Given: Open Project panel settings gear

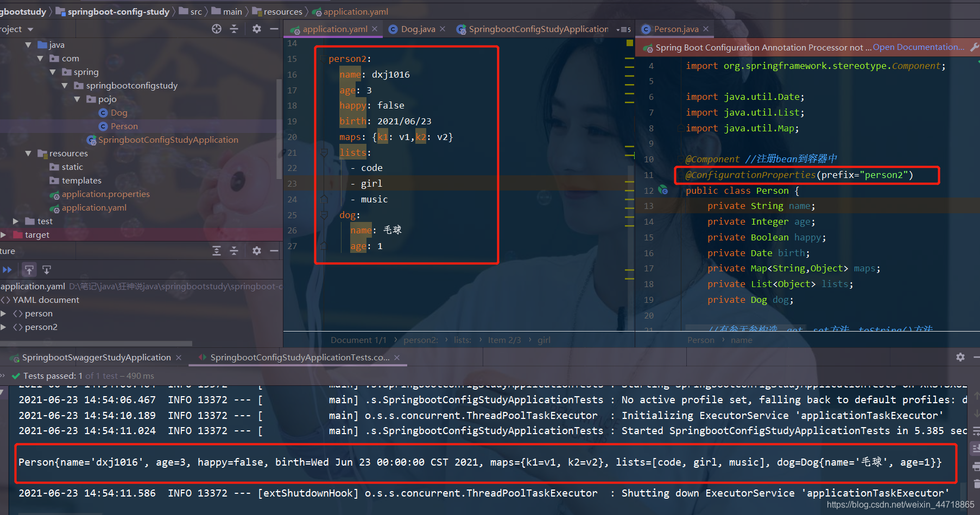Looking at the screenshot, I should [257, 29].
